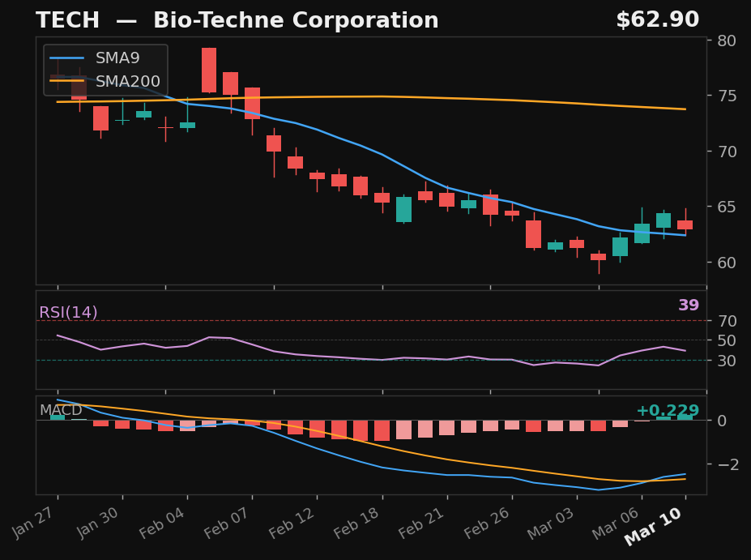Screen dimensions: 751x560
Task: Click the lowest red candle near 60
Action: point(598,257)
